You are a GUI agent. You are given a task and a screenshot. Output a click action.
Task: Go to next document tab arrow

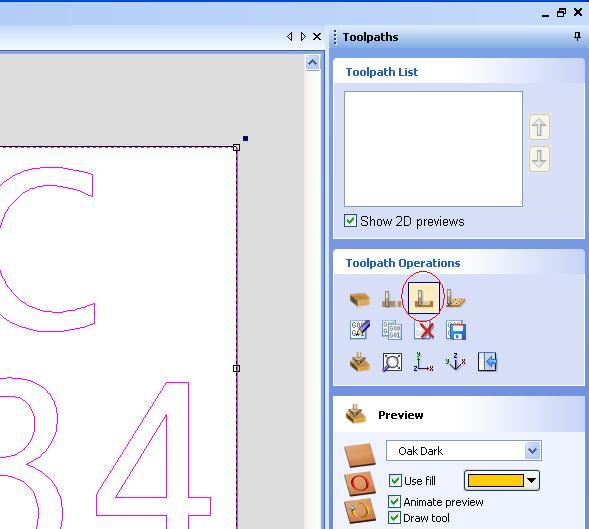tap(303, 36)
